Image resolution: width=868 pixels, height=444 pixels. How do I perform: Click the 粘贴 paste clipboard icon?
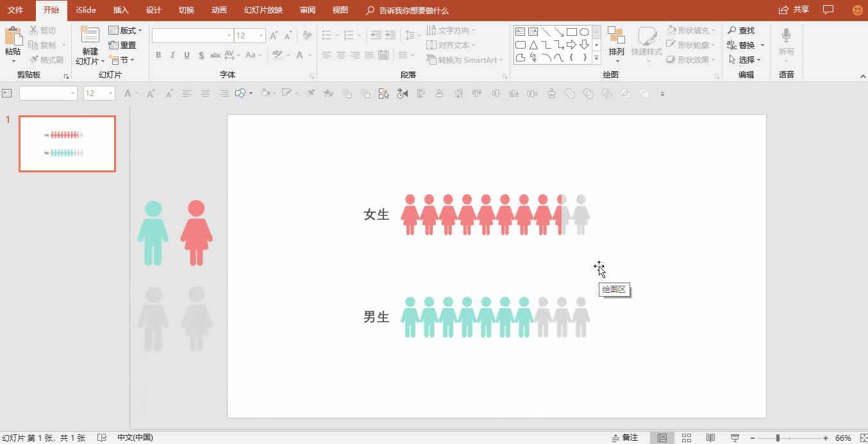click(x=13, y=36)
